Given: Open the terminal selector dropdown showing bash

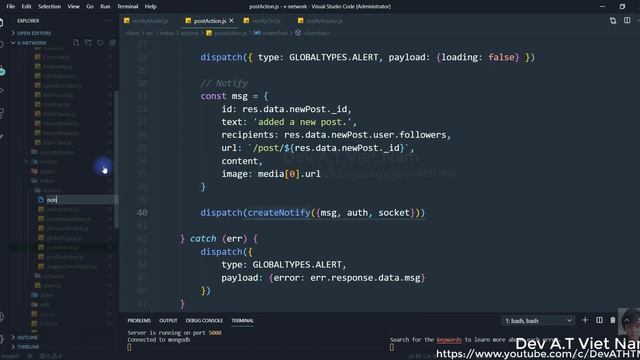Looking at the screenshot, I should [538, 321].
